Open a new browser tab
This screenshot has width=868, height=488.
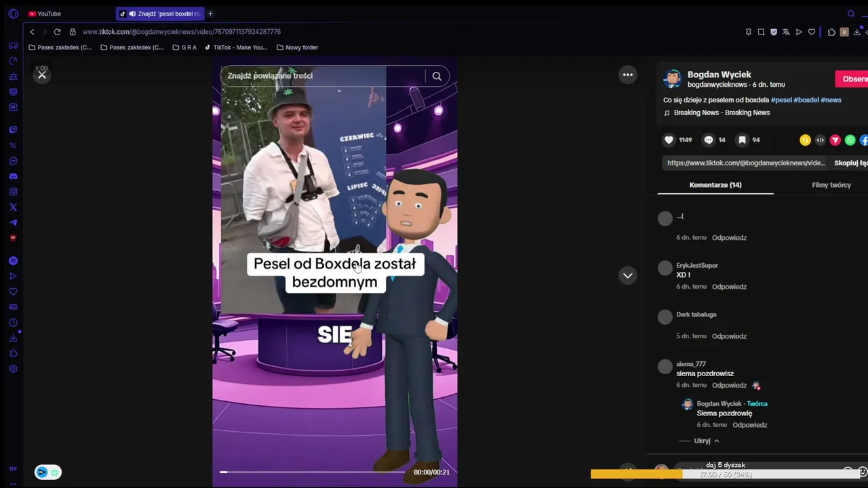(x=210, y=14)
